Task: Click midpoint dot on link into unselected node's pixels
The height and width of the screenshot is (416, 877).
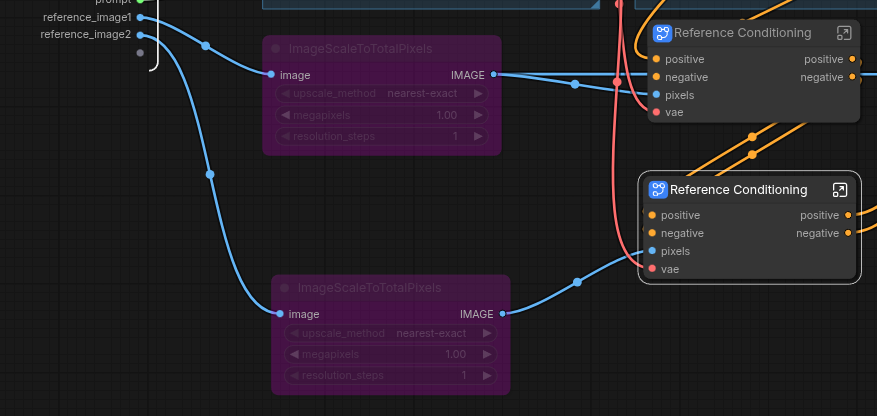Action: (x=575, y=84)
